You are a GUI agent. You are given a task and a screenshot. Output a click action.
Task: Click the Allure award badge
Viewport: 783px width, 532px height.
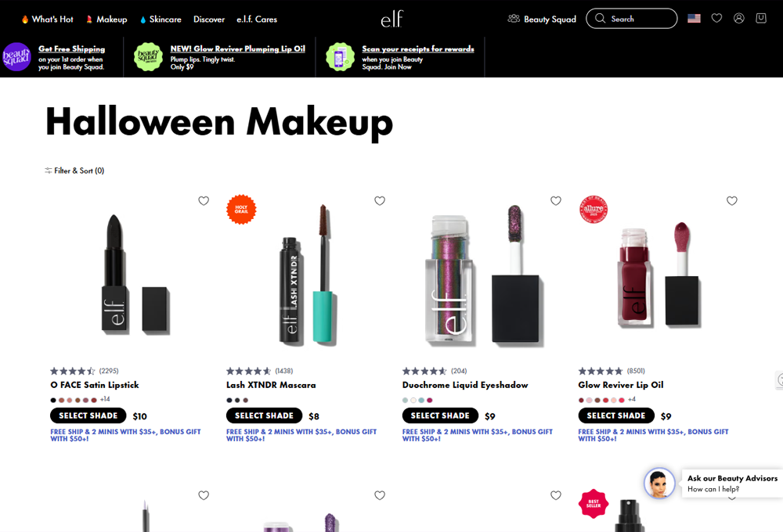tap(594, 209)
